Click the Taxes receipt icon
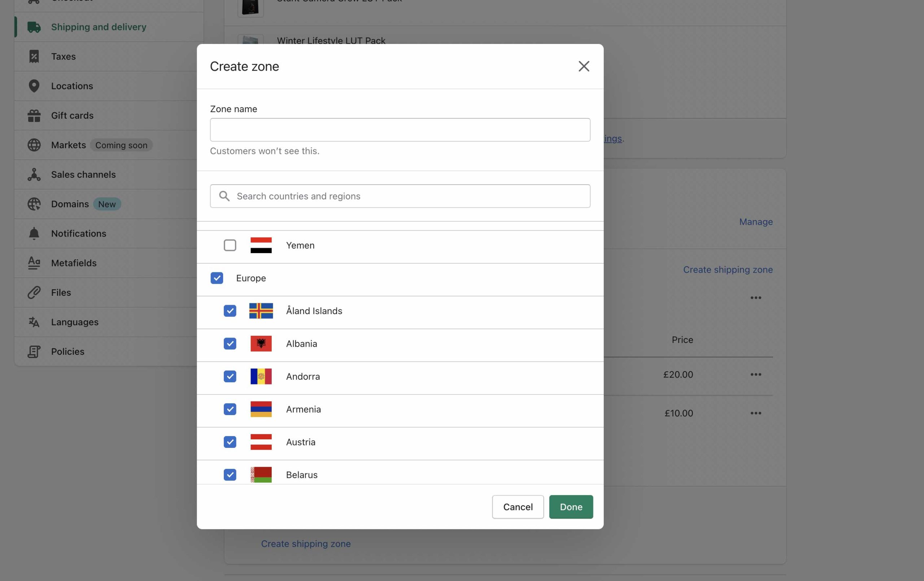The width and height of the screenshot is (924, 581). [x=34, y=56]
